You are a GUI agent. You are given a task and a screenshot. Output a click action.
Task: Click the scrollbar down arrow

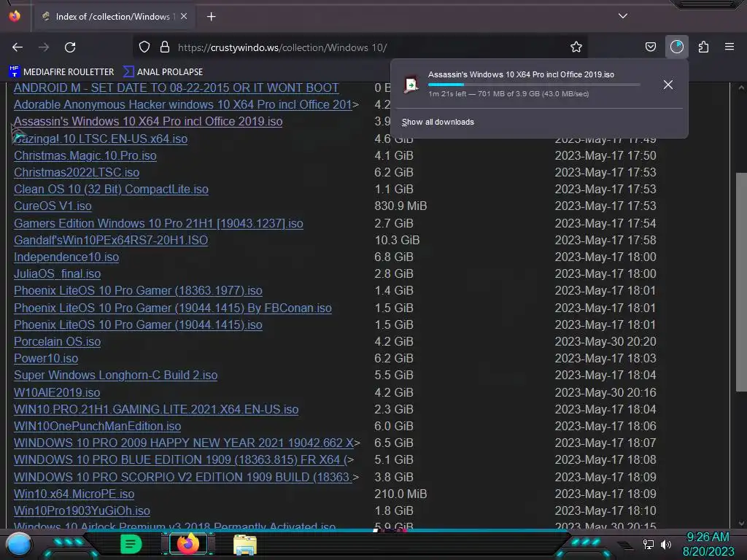[x=741, y=524]
